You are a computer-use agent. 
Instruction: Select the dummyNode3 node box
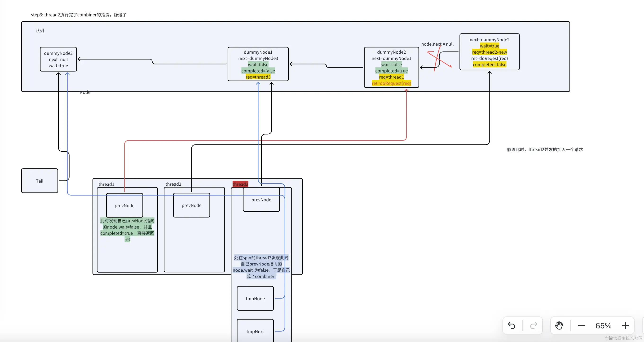tap(58, 60)
